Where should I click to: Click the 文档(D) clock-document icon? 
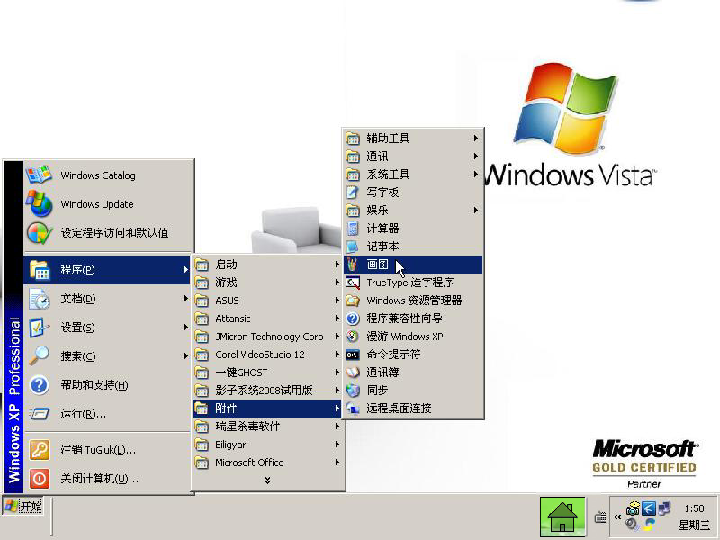pos(39,299)
